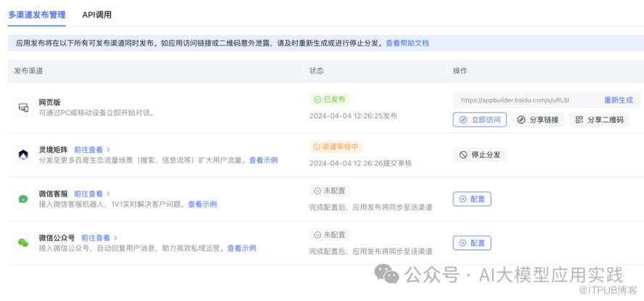Open 前往查看 next to 灵境矩阵
644x301 pixels.
point(91,149)
